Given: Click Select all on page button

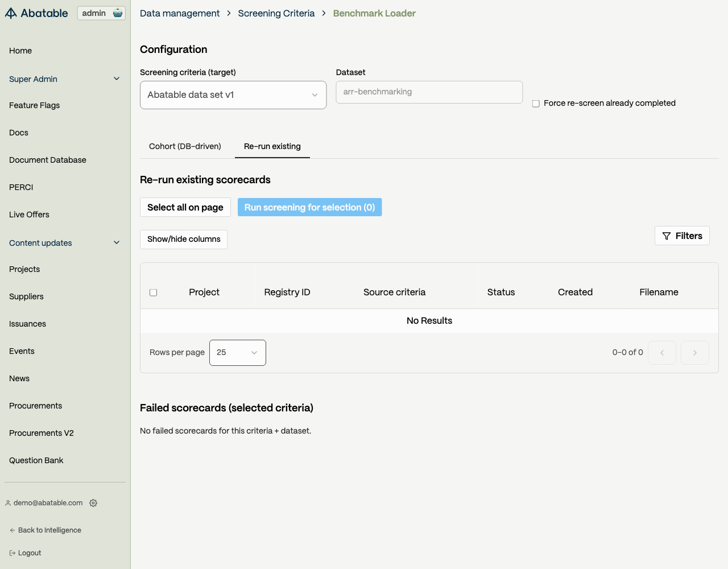Looking at the screenshot, I should pyautogui.click(x=185, y=207).
